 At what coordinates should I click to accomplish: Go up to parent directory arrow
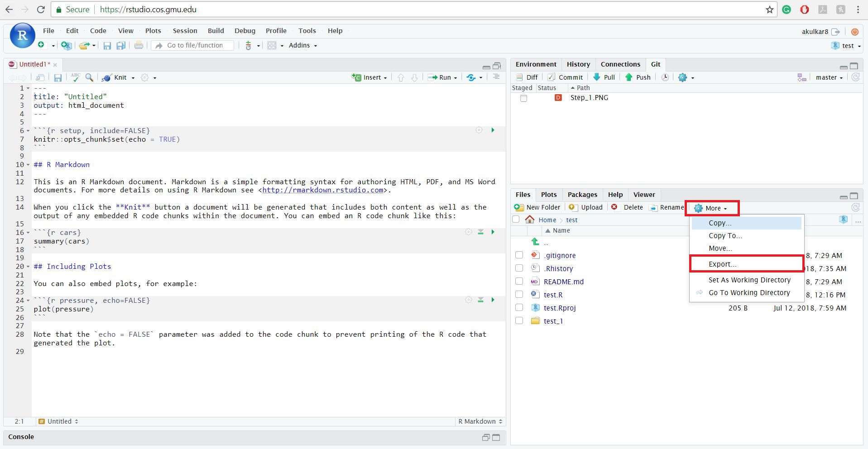tap(535, 242)
